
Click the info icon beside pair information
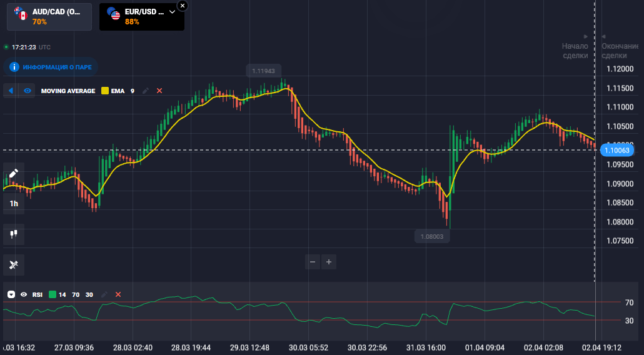click(14, 66)
